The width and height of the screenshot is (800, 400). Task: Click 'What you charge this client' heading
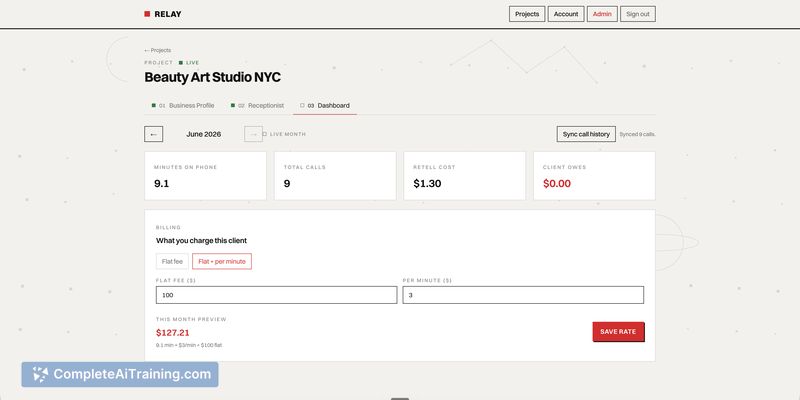202,240
